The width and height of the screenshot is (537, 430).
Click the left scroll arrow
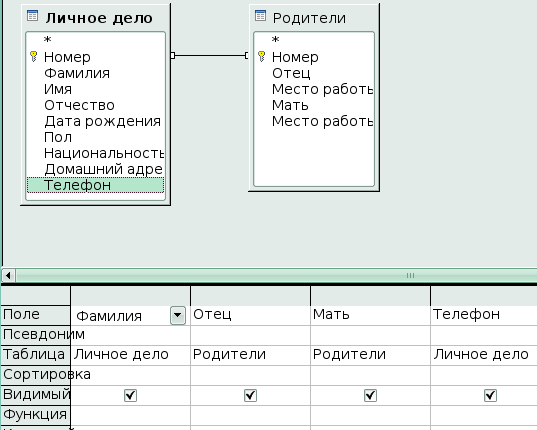click(8, 275)
